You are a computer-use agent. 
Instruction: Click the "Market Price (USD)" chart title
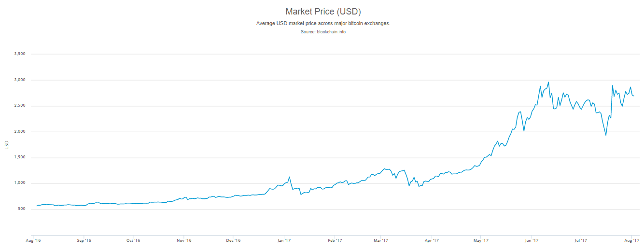(323, 12)
